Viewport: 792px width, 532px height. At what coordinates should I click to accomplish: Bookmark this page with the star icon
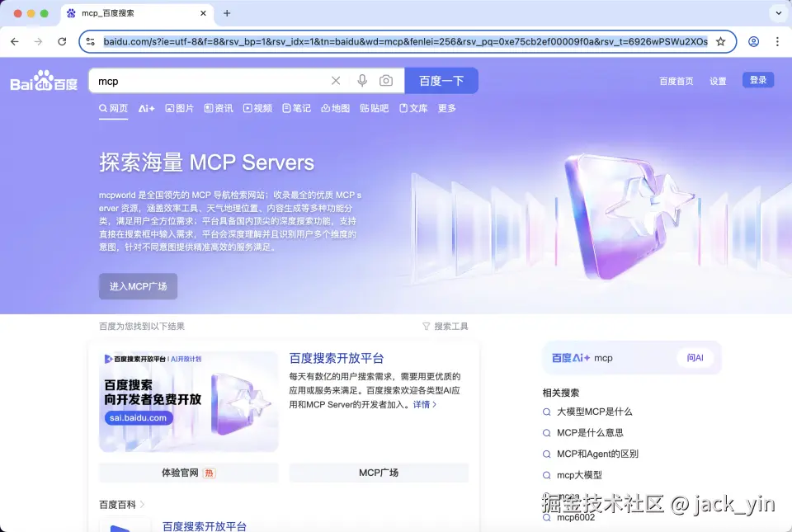tap(721, 41)
